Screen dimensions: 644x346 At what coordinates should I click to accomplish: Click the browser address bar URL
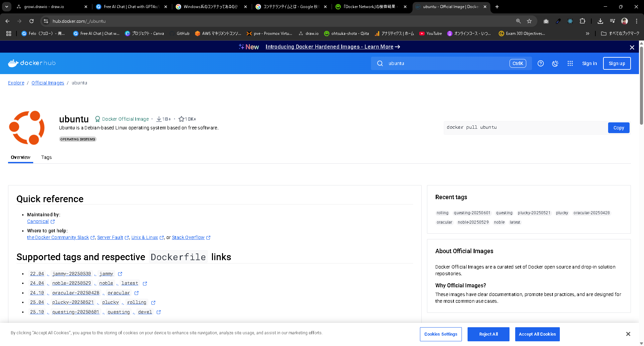[79, 21]
